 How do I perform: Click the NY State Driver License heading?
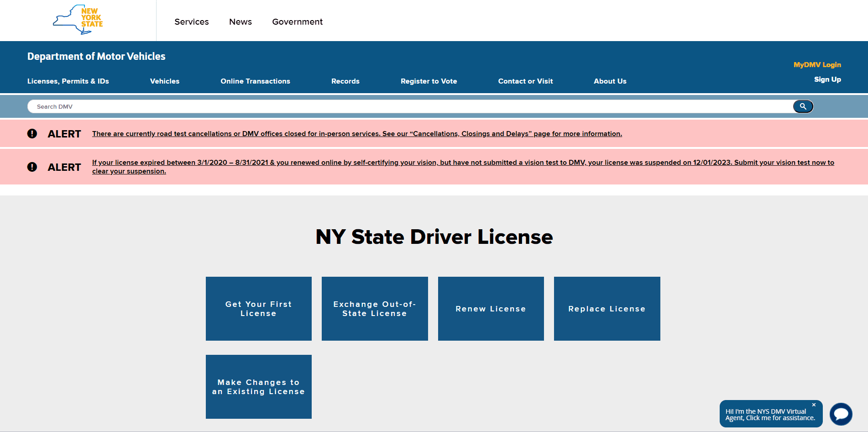coord(434,237)
